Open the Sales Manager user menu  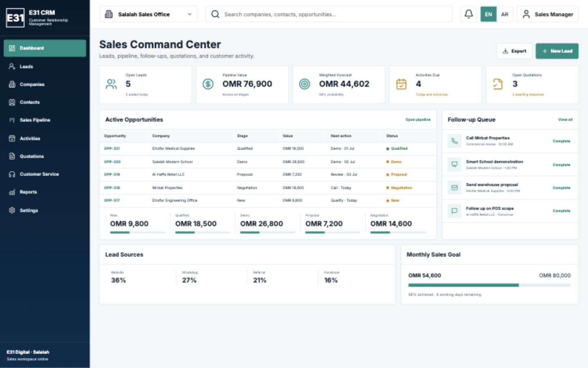[547, 14]
